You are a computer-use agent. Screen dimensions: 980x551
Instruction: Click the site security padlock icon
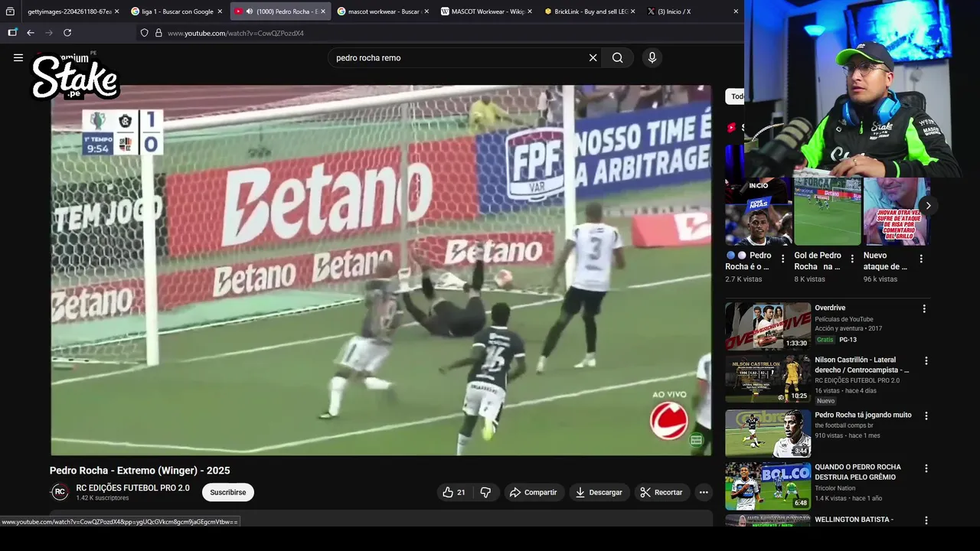tap(158, 33)
